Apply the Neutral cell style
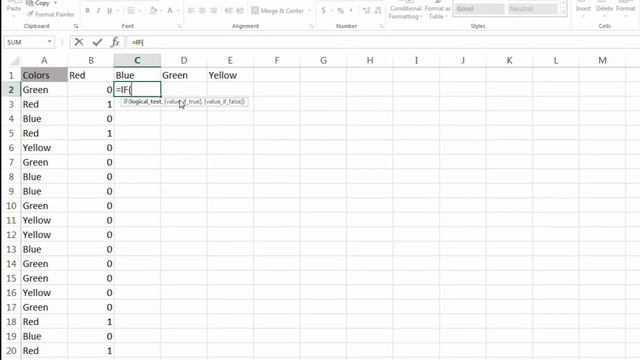Screen dimensions: 640x360 click(x=532, y=9)
